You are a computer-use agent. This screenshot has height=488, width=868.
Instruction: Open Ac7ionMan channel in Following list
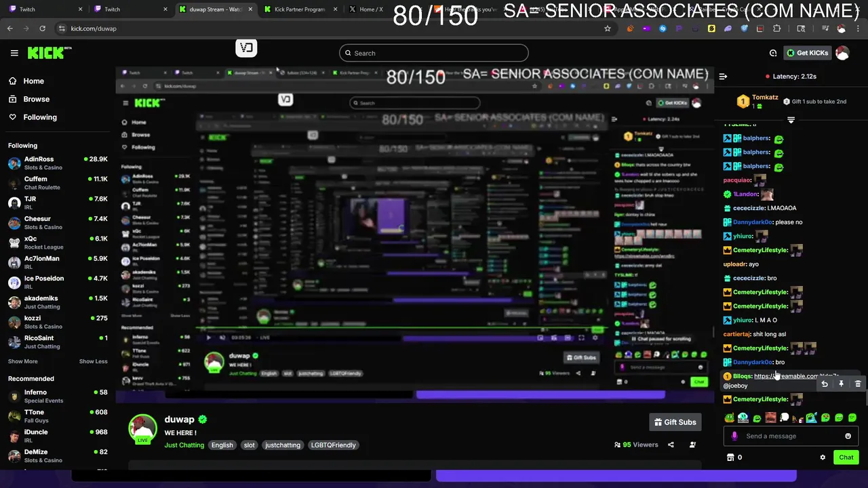(58, 262)
